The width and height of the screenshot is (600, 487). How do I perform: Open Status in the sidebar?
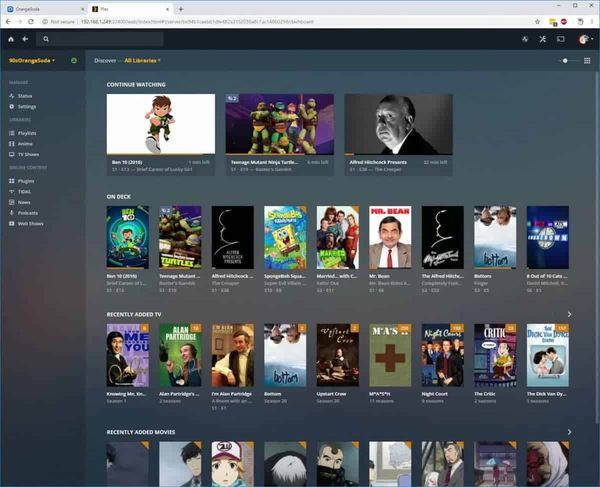pos(25,96)
